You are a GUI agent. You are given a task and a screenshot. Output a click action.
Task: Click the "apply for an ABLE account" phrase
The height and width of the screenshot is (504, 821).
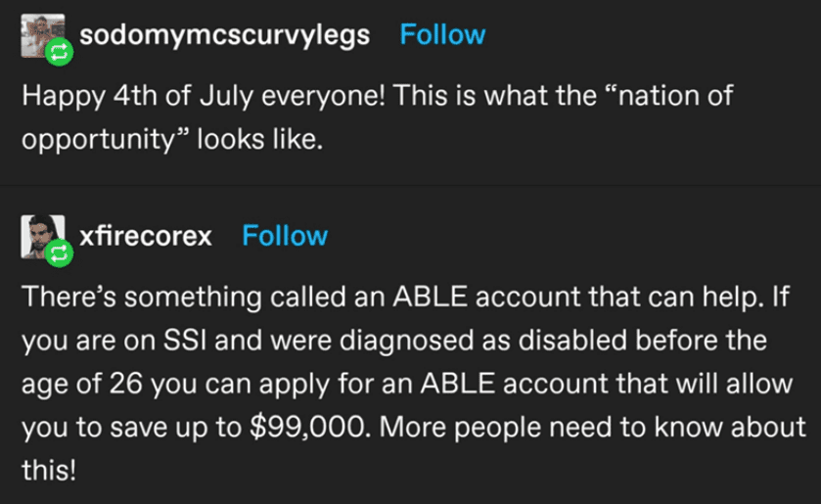tap(421, 384)
